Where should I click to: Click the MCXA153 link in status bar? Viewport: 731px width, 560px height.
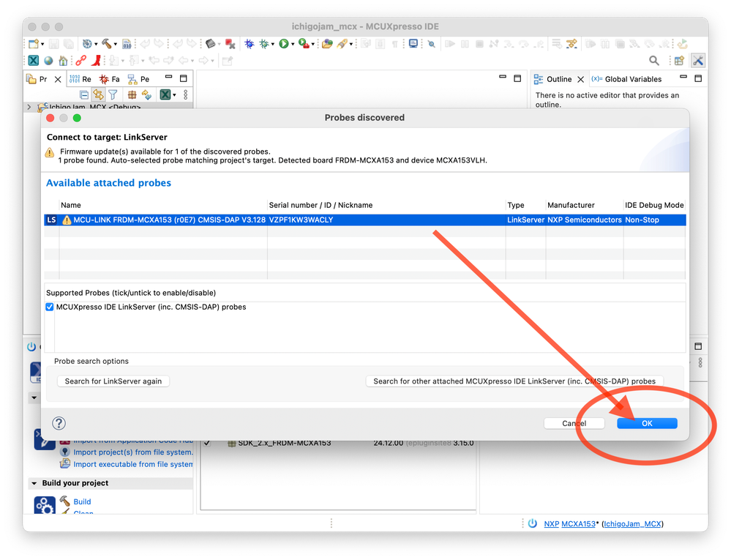(x=579, y=523)
